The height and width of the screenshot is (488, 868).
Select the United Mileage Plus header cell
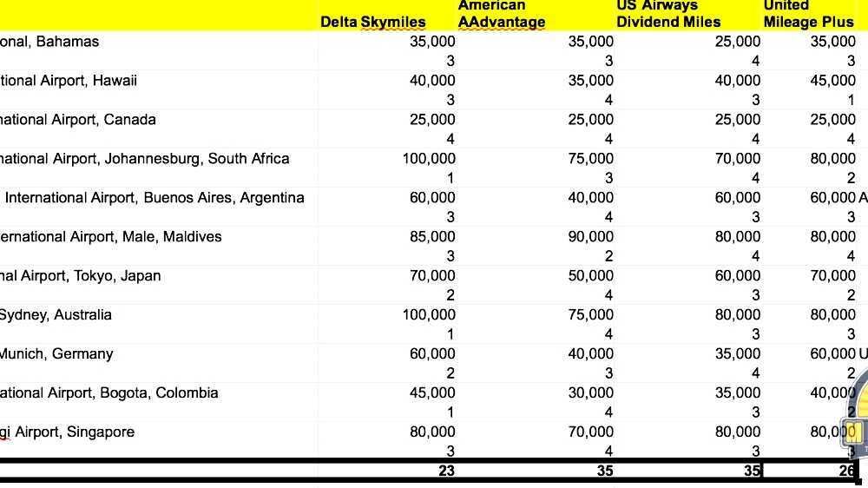(808, 15)
